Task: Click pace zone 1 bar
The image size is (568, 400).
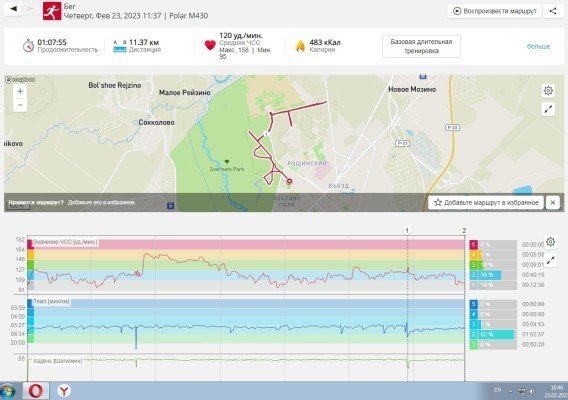Action: [x=493, y=345]
